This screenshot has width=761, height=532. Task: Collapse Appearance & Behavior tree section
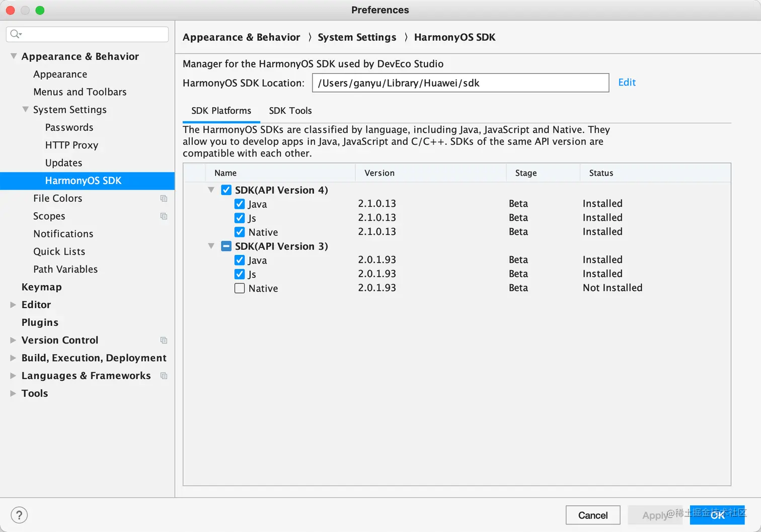coord(14,56)
